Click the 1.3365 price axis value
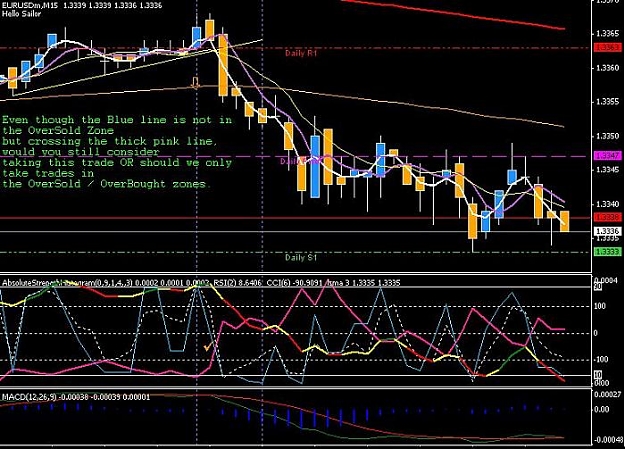625x449 pixels. click(x=607, y=34)
